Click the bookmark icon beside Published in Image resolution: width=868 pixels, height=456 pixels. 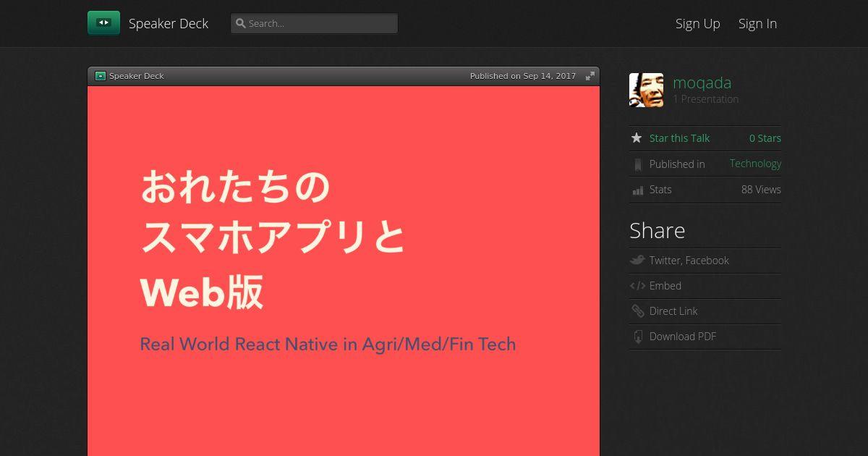(x=637, y=164)
